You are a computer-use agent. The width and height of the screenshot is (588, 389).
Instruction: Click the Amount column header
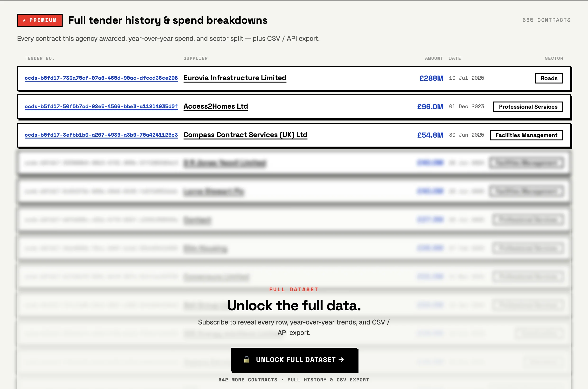coord(434,58)
